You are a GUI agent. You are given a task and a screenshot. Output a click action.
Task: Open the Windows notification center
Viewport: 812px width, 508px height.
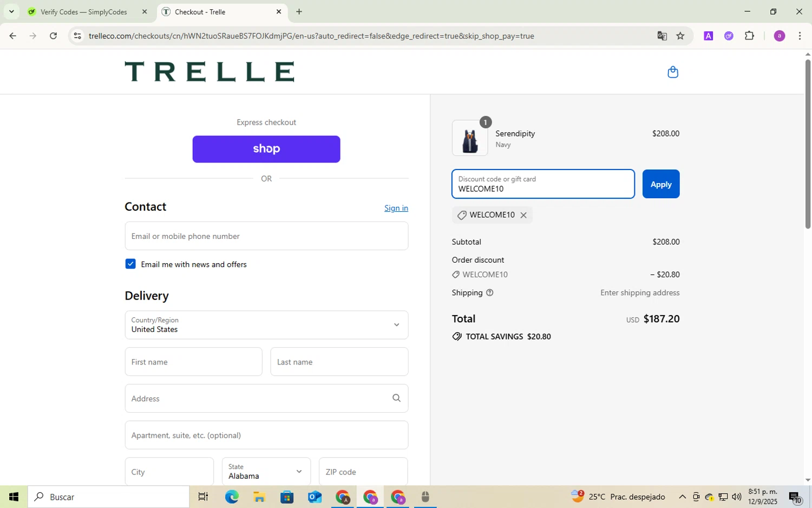(x=795, y=497)
